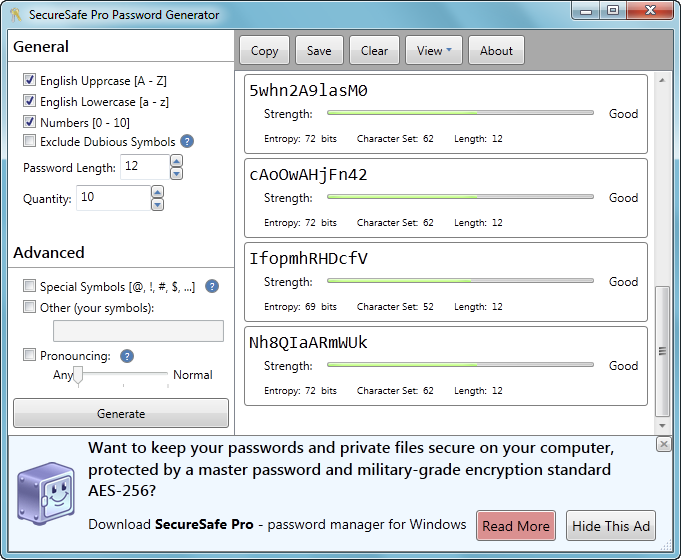Image resolution: width=681 pixels, height=560 pixels.
Task: Close the advertisement banner with X
Action: click(664, 444)
